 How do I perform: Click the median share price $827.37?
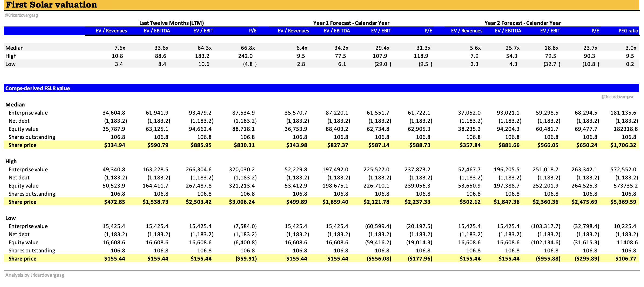tap(338, 145)
